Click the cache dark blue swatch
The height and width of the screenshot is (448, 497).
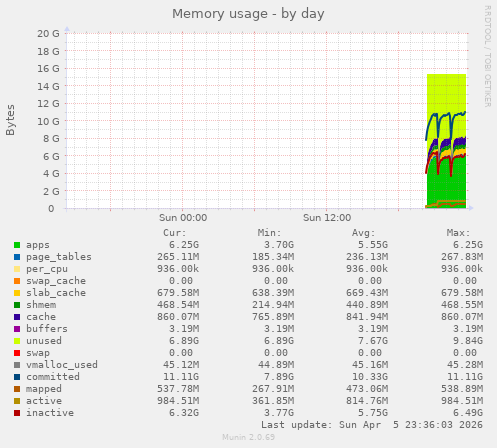17,317
